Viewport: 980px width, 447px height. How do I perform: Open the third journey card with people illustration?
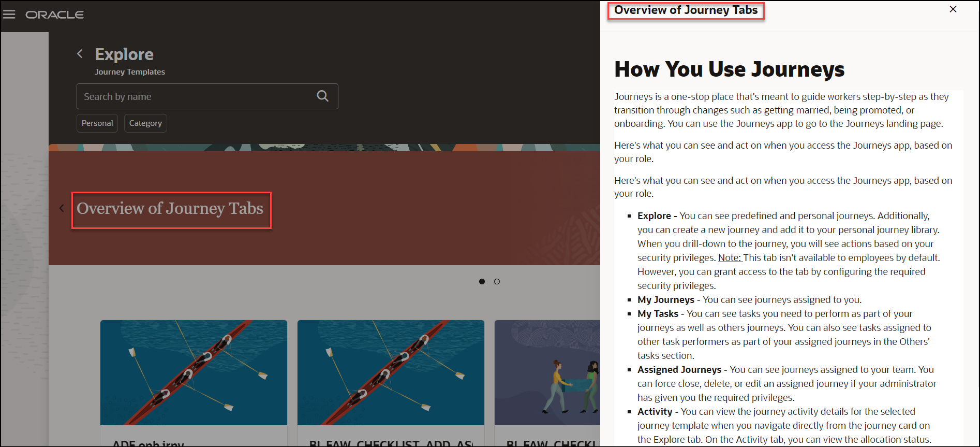[x=547, y=383]
